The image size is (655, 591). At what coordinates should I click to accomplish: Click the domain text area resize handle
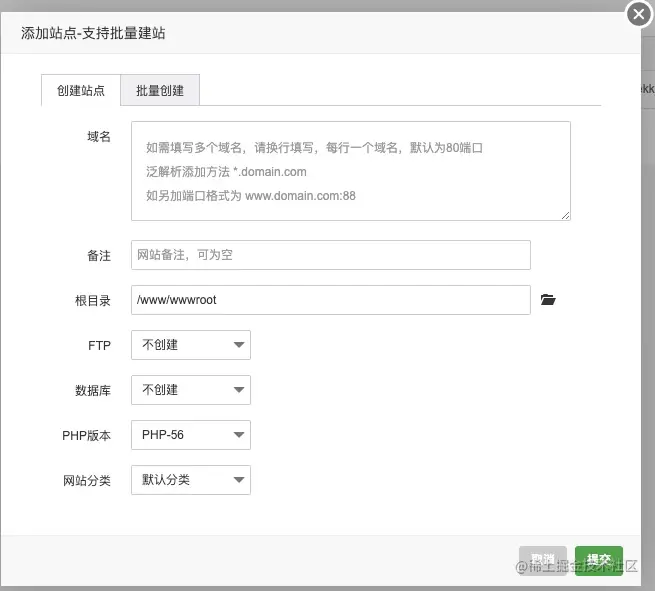[x=566, y=216]
